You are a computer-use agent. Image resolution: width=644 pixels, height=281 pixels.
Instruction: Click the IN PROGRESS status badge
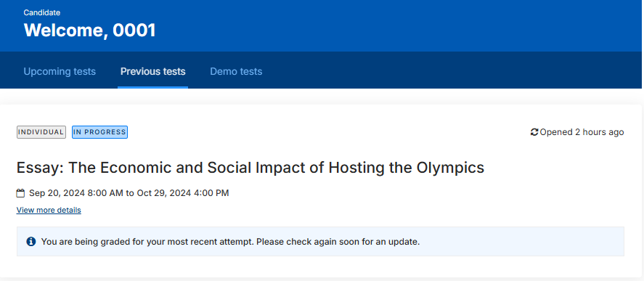pyautogui.click(x=99, y=132)
